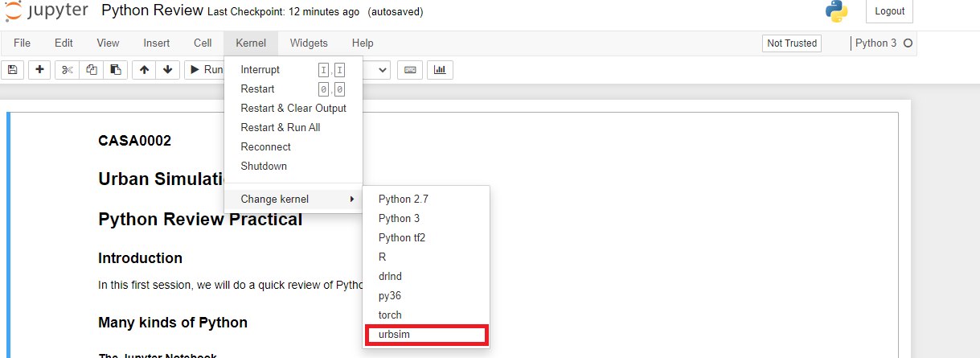The height and width of the screenshot is (358, 980).
Task: Move the selected cell up
Action: tap(144, 70)
